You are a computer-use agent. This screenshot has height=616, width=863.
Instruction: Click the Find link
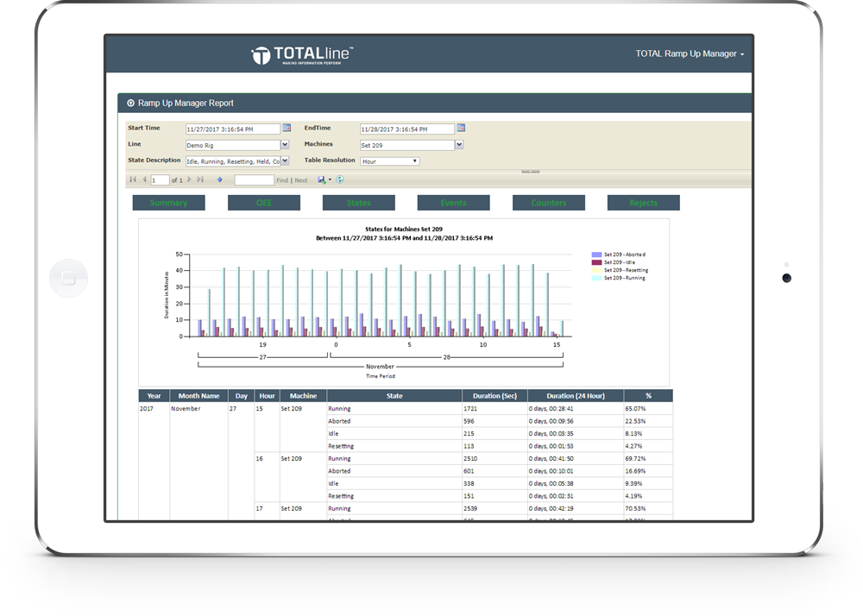pyautogui.click(x=282, y=180)
